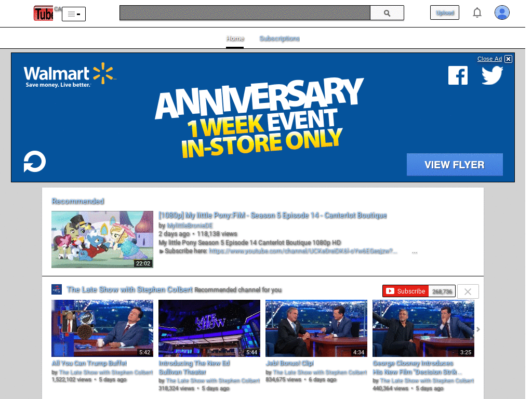
Task: Open the account avatar menu
Action: (502, 12)
